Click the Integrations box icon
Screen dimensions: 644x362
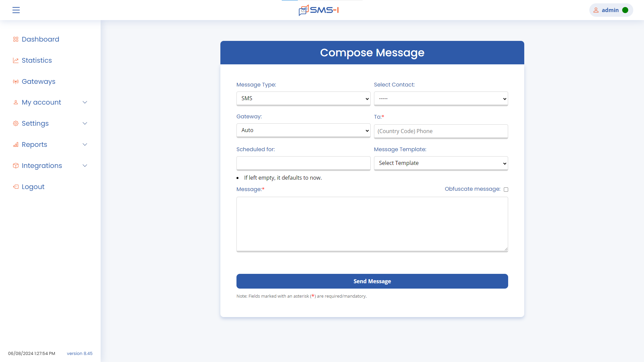pyautogui.click(x=16, y=166)
